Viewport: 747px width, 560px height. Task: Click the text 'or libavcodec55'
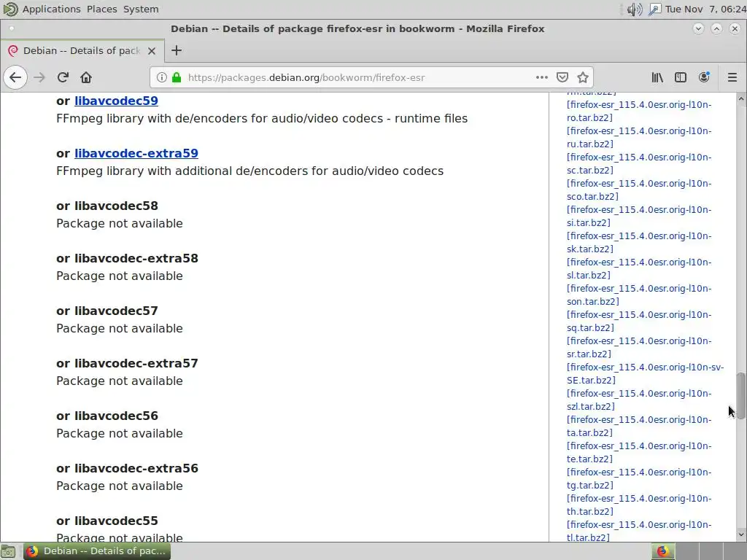tap(107, 521)
